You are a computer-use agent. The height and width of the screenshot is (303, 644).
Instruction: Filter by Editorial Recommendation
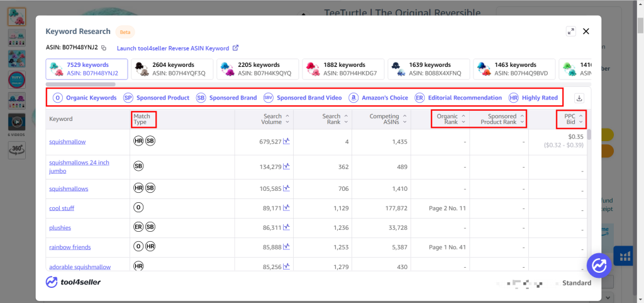click(458, 98)
